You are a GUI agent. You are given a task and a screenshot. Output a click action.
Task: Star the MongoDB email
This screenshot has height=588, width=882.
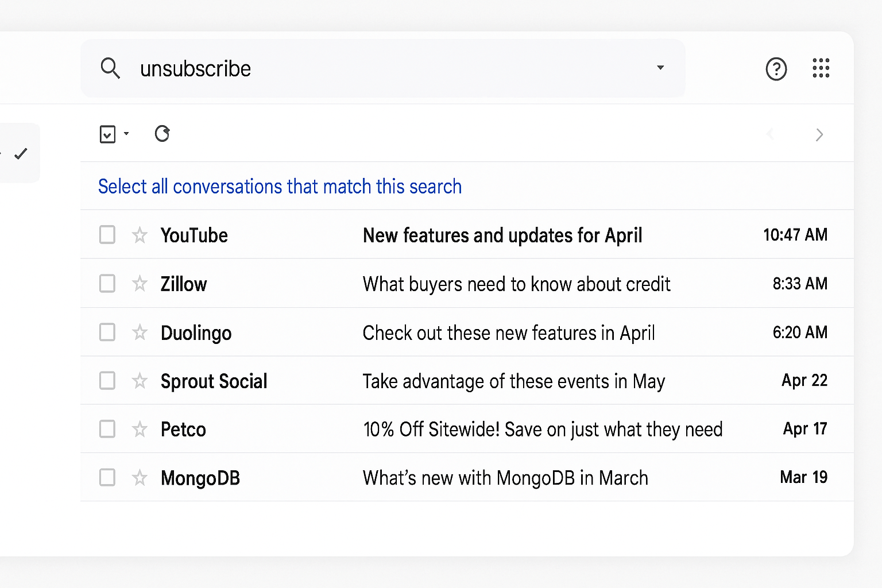(140, 478)
